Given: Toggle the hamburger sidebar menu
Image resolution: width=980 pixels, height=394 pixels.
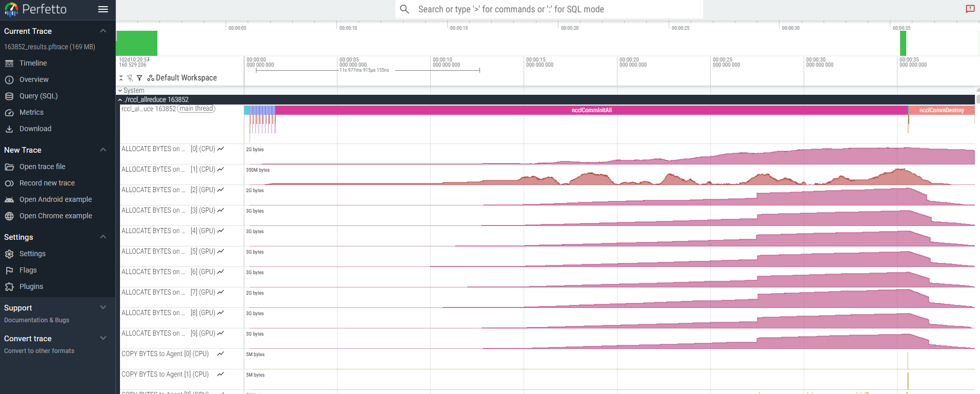Looking at the screenshot, I should point(103,9).
